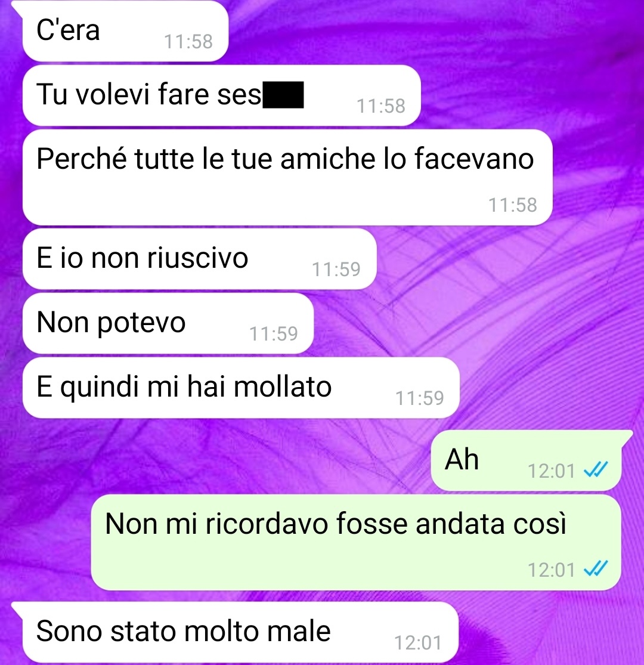The width and height of the screenshot is (644, 665).
Task: Select the "Non potevo" message bubble
Action: [168, 324]
